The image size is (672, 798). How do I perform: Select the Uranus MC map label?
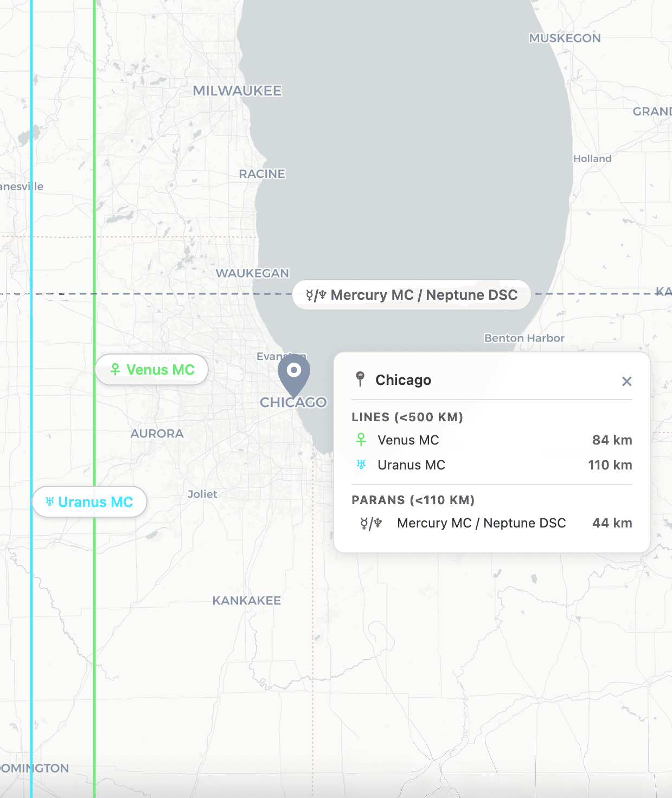89,502
